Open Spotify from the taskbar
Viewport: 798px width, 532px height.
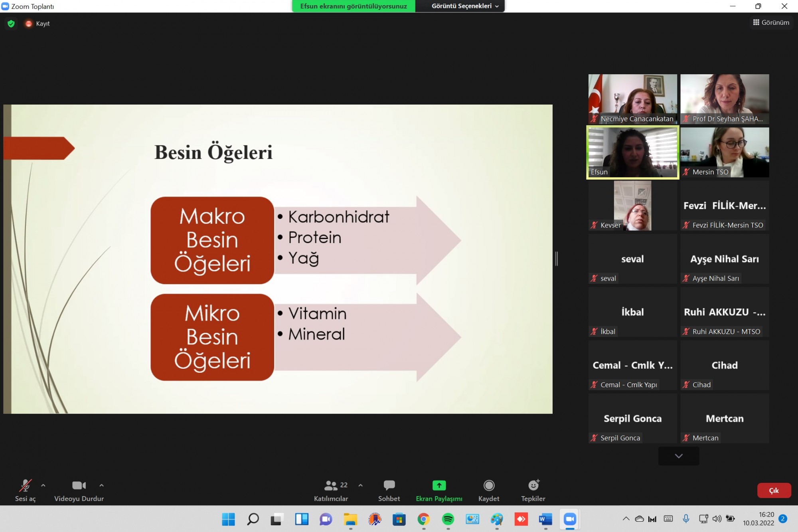[448, 519]
